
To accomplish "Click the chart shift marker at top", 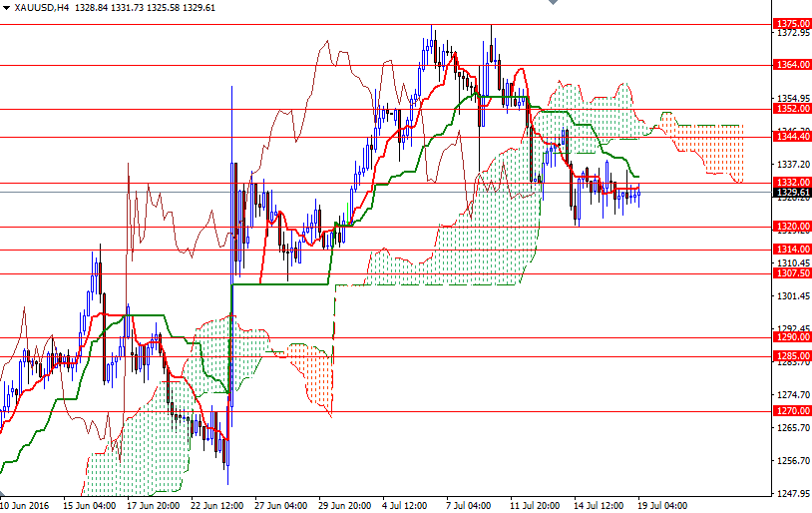I will pos(548,4).
